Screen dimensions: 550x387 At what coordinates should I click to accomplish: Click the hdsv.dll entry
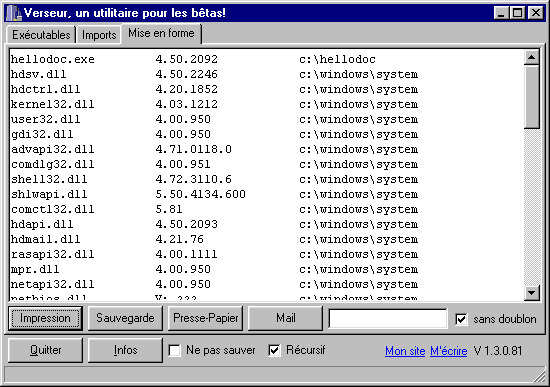pos(39,74)
